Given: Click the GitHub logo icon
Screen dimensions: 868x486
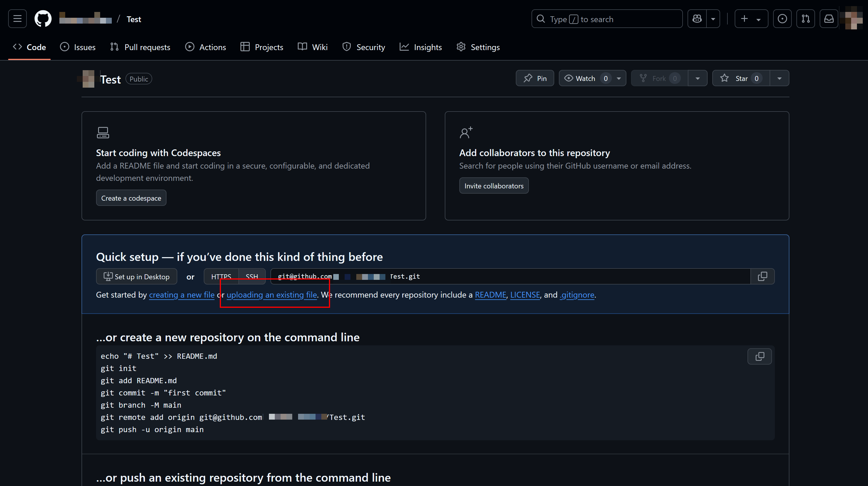Looking at the screenshot, I should point(43,19).
